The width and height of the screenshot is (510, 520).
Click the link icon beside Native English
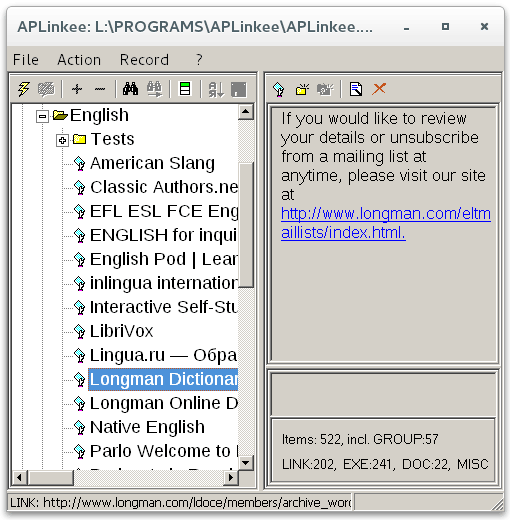point(80,427)
